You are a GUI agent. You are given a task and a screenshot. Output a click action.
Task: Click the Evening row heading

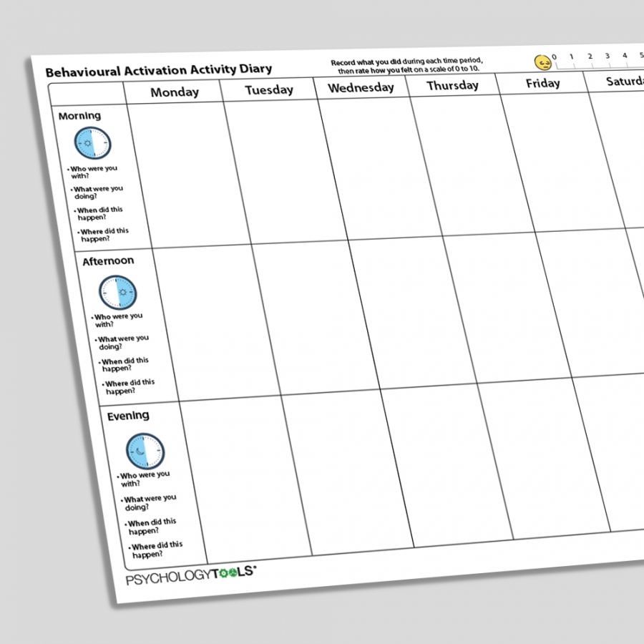(128, 416)
